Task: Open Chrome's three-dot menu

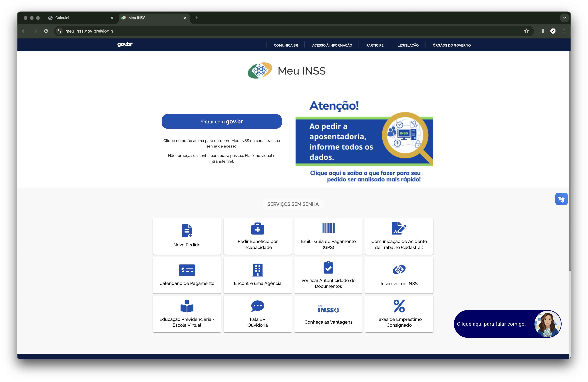Action: (x=564, y=31)
